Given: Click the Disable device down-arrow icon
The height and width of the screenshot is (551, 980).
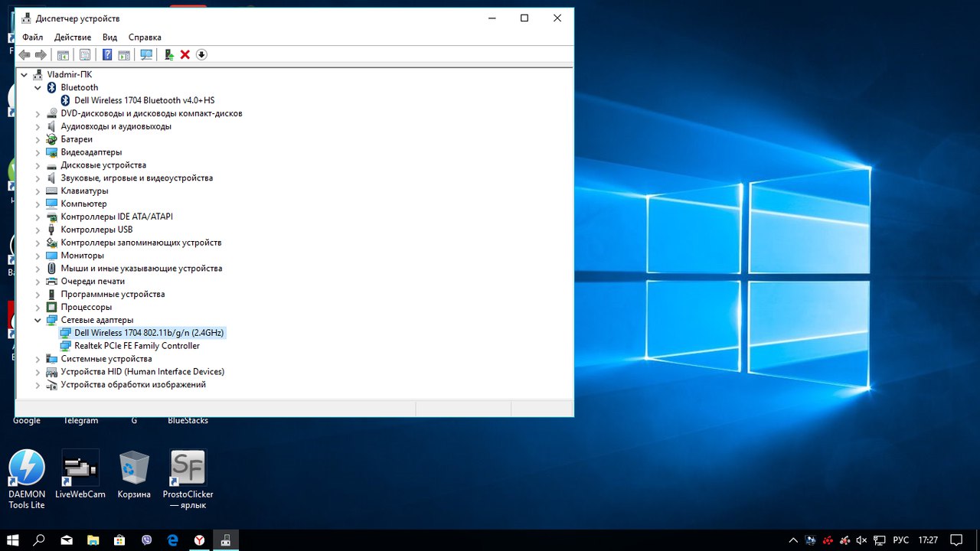Looking at the screenshot, I should 201,54.
